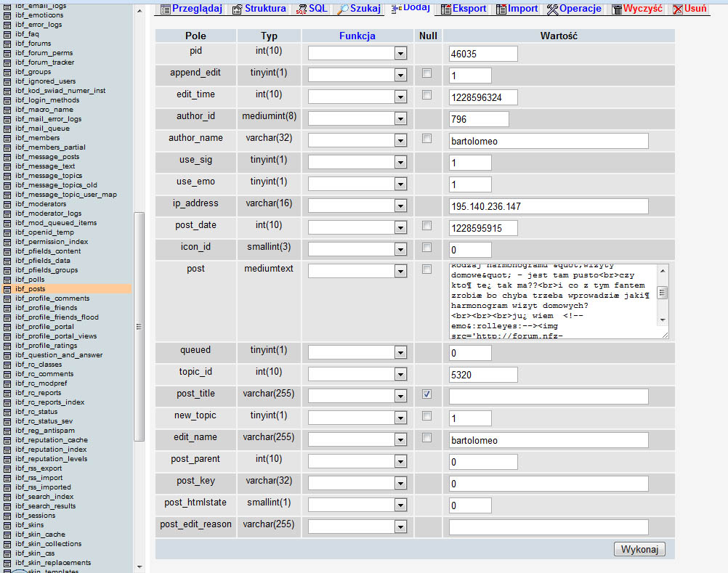Check the Null checkbox for append_edit
The height and width of the screenshot is (573, 728).
[x=426, y=73]
